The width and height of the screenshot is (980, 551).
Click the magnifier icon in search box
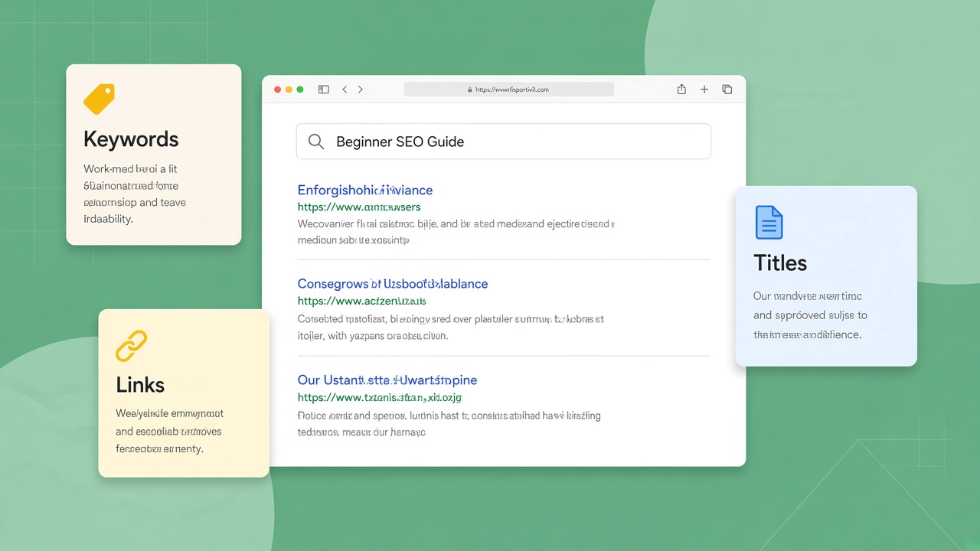(315, 142)
